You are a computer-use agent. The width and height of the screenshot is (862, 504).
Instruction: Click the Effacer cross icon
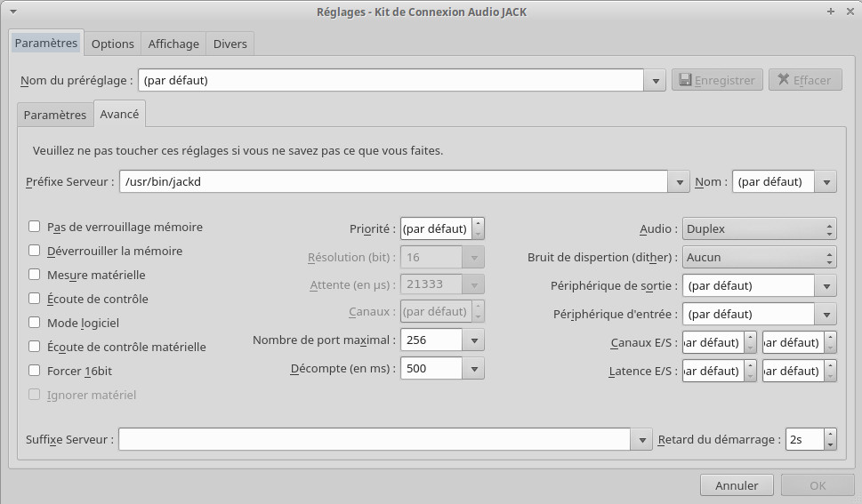click(784, 80)
